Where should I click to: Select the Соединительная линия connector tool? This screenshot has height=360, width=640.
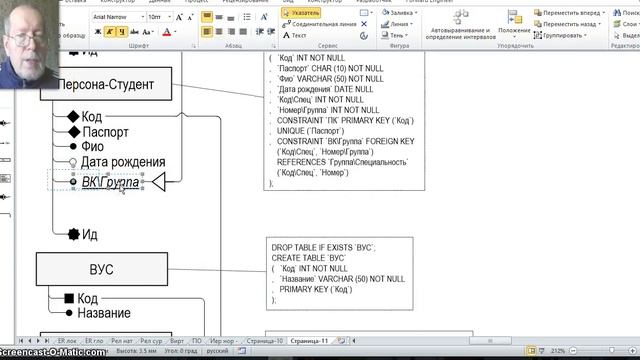pyautogui.click(x=319, y=24)
